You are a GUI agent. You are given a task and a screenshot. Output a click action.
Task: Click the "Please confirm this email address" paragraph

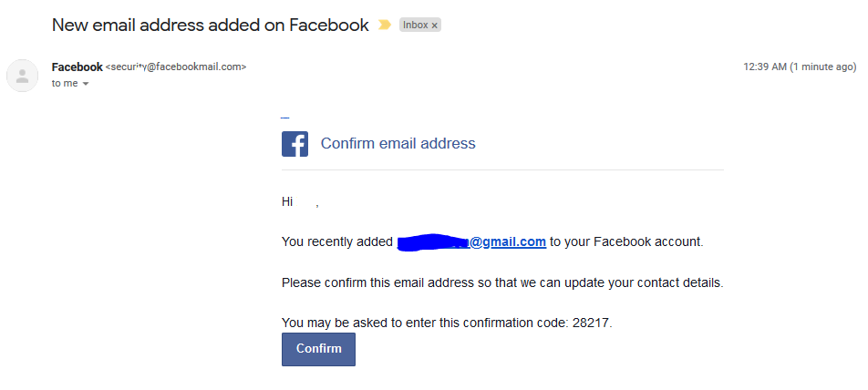point(502,282)
